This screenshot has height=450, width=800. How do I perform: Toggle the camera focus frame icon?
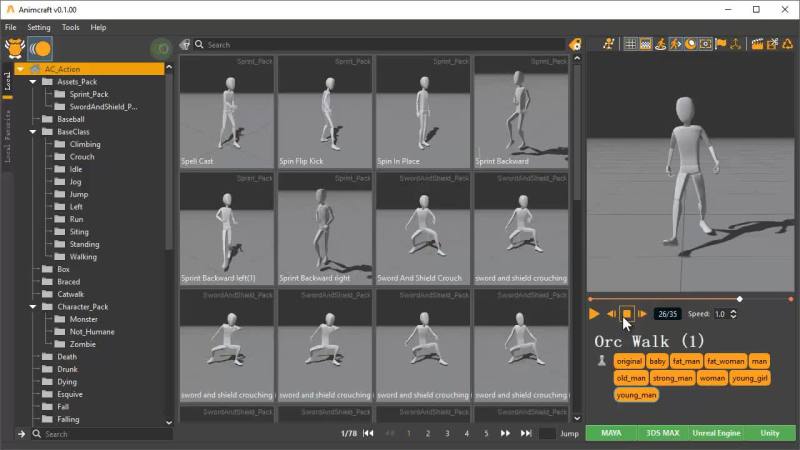(705, 44)
